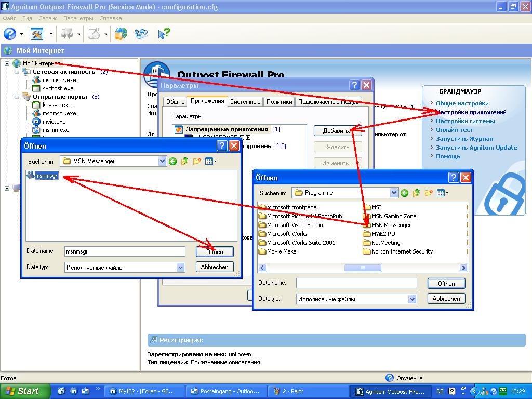Open the Онлайн тест link
Viewport: 532px width, 399px height.
pyautogui.click(x=454, y=130)
